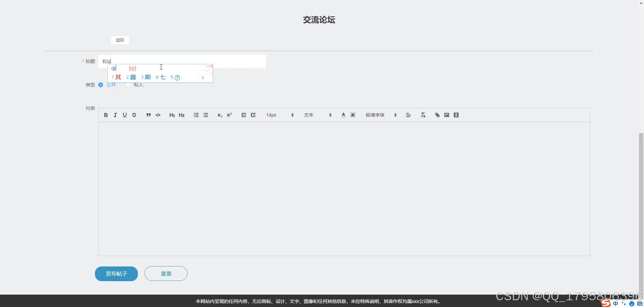Screen dimensions: 644x307
Task: Insert a code block
Action: click(x=158, y=115)
